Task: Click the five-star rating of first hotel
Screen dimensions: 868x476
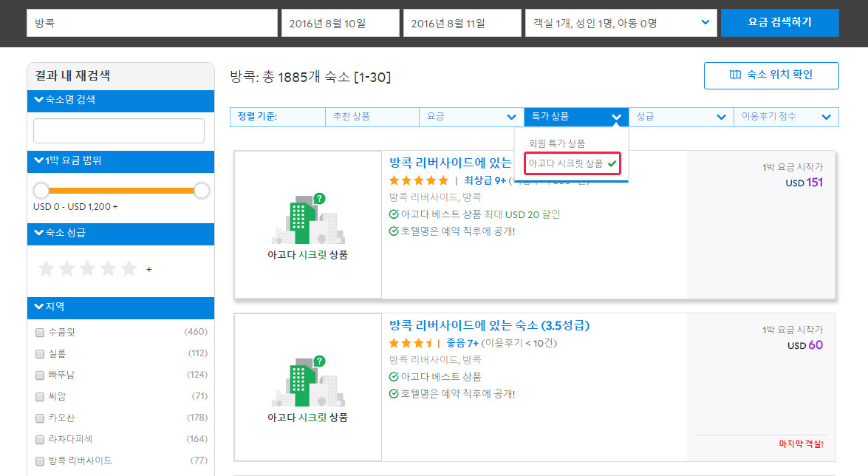Action: 419,180
